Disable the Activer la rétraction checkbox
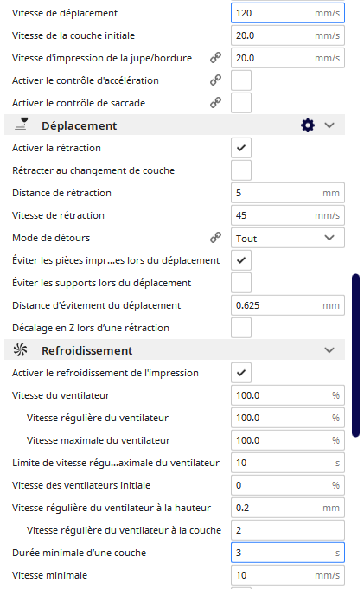Image resolution: width=364 pixels, height=589 pixels. tap(241, 148)
